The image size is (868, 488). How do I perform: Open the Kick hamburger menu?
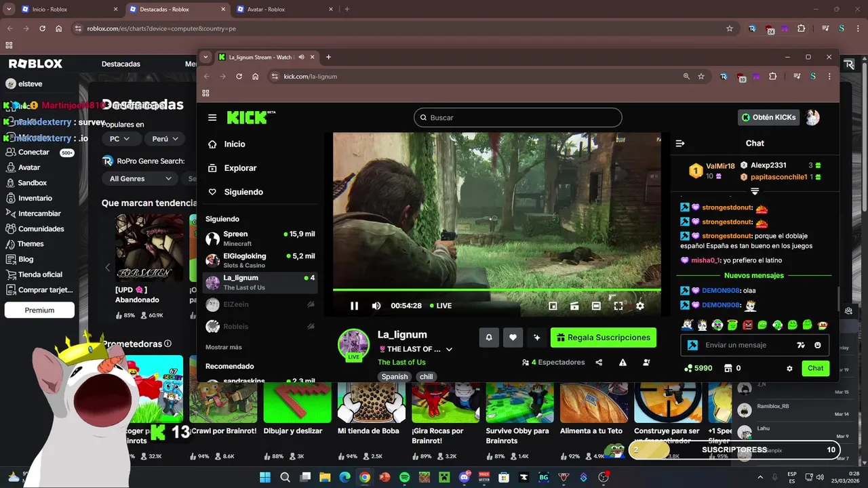click(212, 117)
